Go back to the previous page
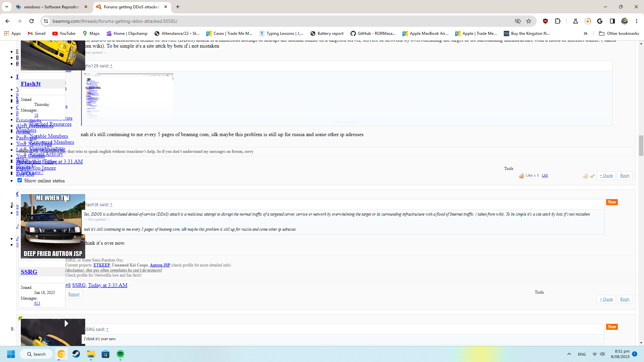 click(x=7, y=21)
